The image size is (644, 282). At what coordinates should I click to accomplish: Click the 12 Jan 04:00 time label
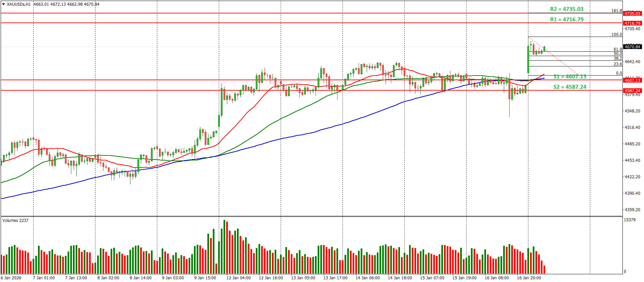click(x=238, y=278)
